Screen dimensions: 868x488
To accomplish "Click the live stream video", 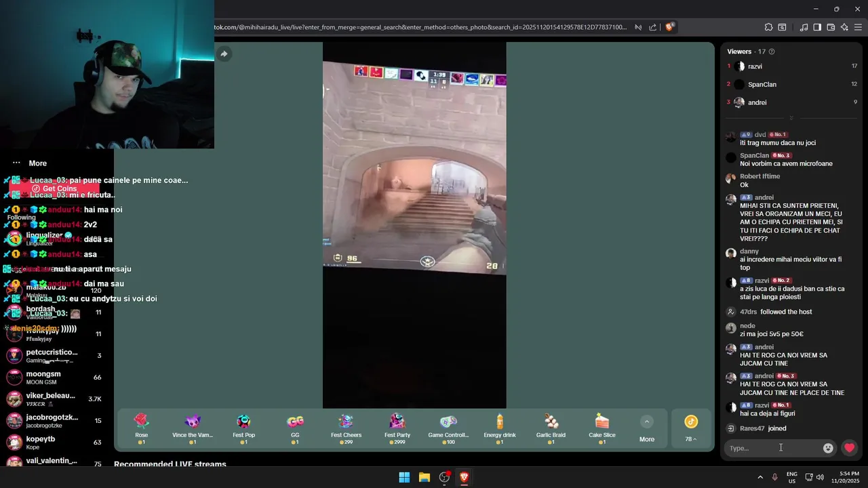I will [414, 225].
